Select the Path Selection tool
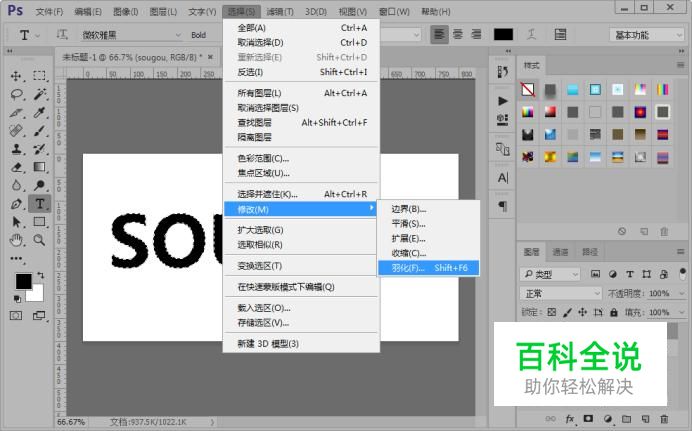The width and height of the screenshot is (692, 431). [x=16, y=222]
